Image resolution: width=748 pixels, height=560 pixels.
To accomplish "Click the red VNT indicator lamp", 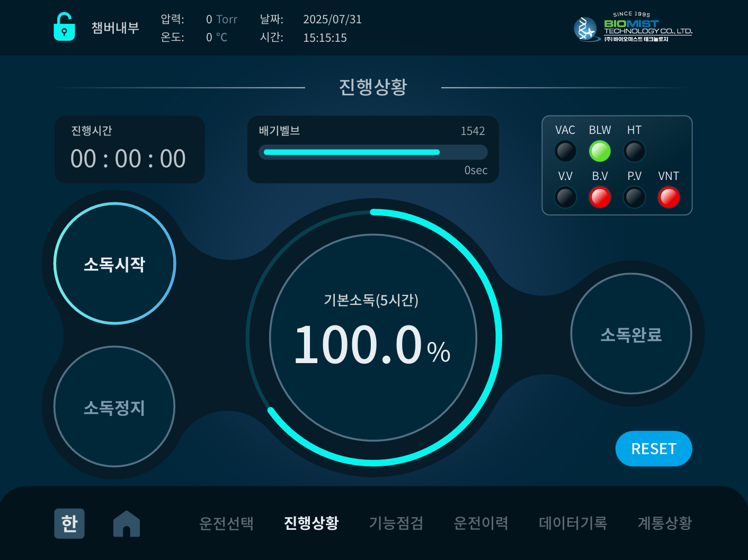I will [669, 197].
